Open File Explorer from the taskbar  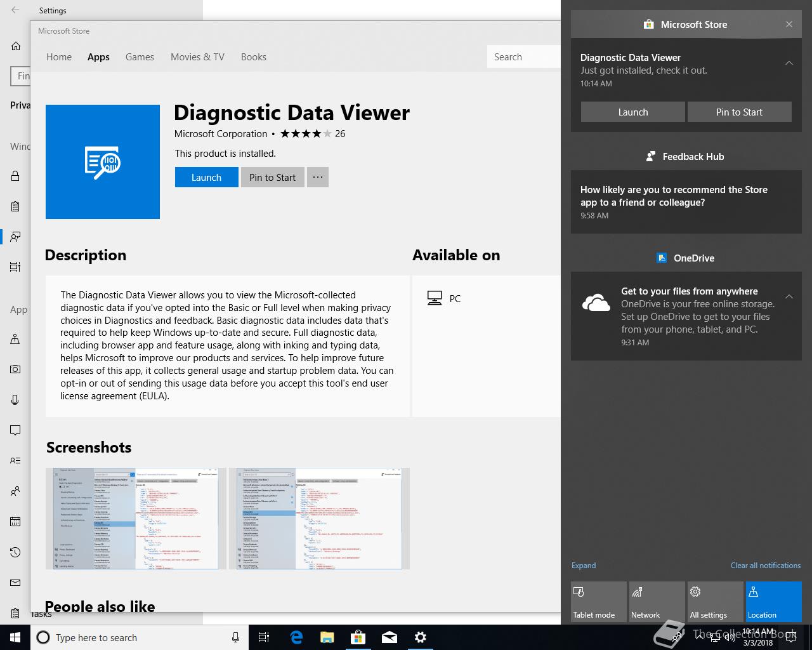click(x=327, y=637)
